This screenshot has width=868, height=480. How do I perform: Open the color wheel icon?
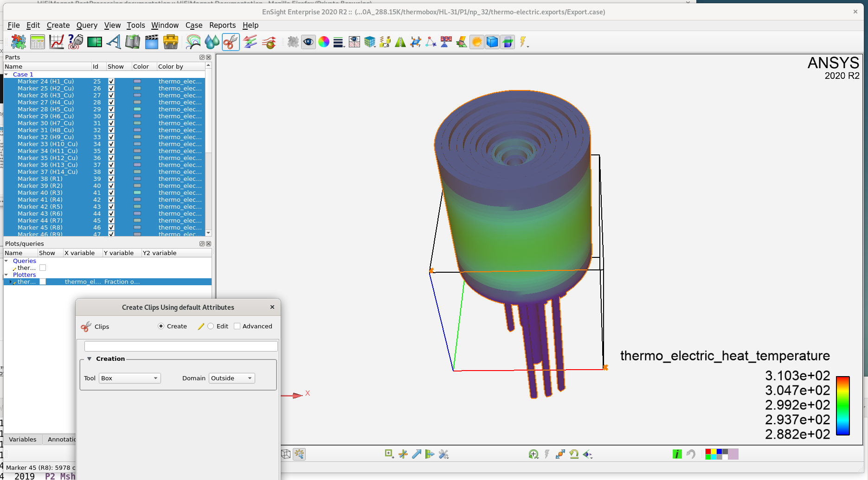pos(324,42)
